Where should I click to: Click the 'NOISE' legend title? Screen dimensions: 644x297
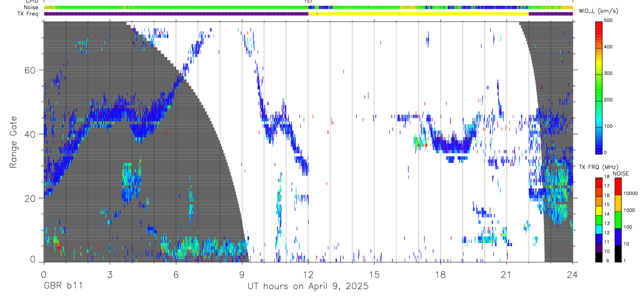pyautogui.click(x=621, y=173)
